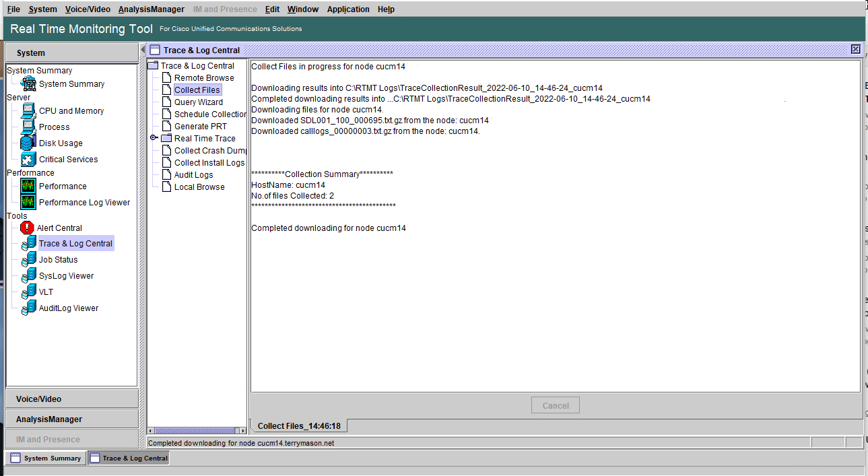Collapse the left pane with the arrow handle
This screenshot has height=476, width=868.
tap(143, 50)
